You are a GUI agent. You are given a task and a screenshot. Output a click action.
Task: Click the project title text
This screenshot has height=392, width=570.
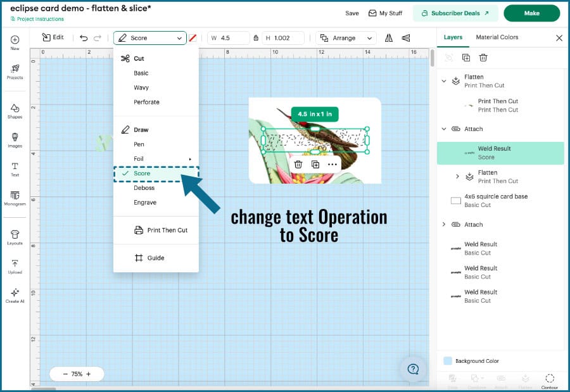pyautogui.click(x=80, y=8)
